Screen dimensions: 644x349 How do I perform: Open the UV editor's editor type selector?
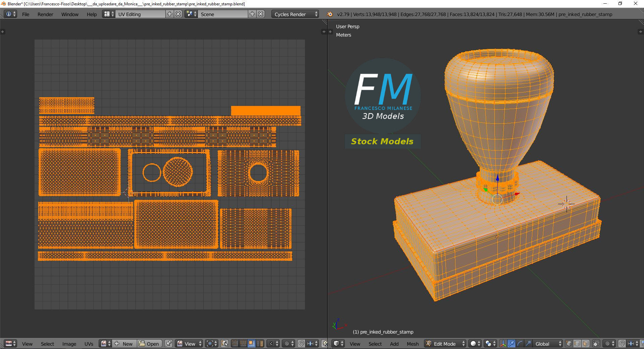(10, 344)
